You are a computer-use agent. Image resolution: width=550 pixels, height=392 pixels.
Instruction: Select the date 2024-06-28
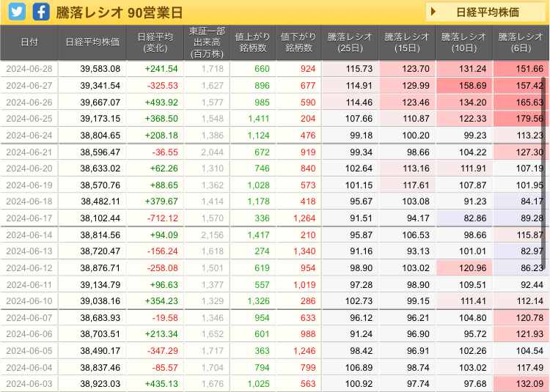click(x=29, y=69)
